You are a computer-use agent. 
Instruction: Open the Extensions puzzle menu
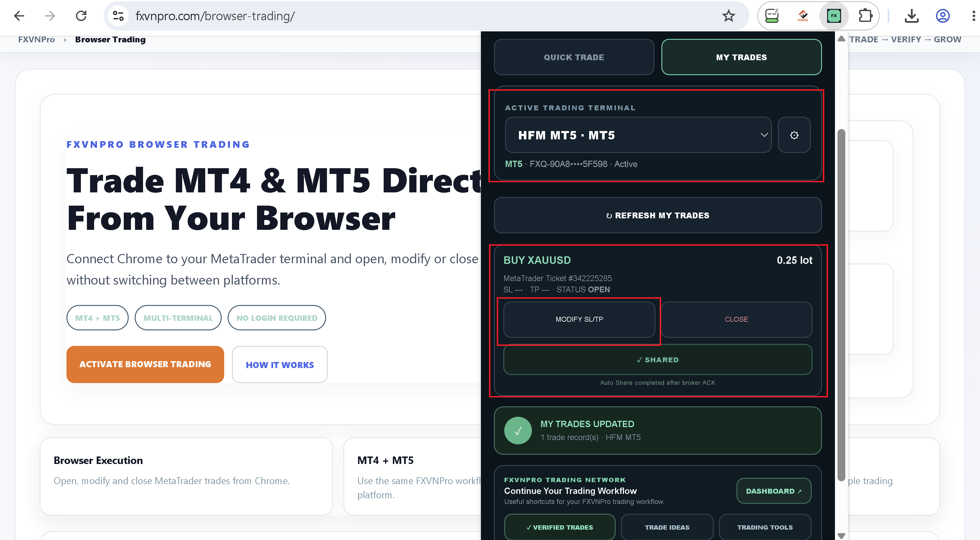pyautogui.click(x=865, y=16)
